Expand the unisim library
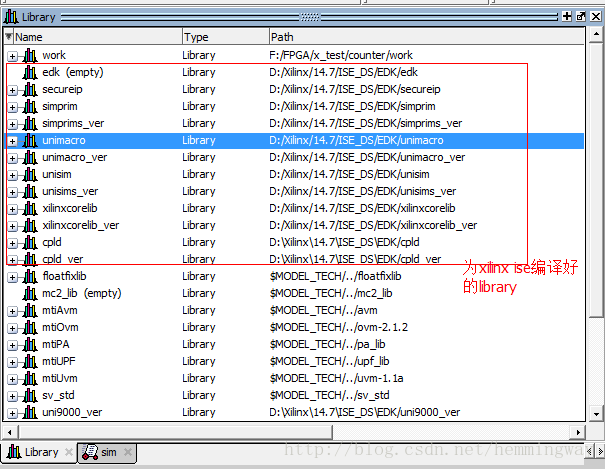The image size is (605, 469). pyautogui.click(x=12, y=175)
